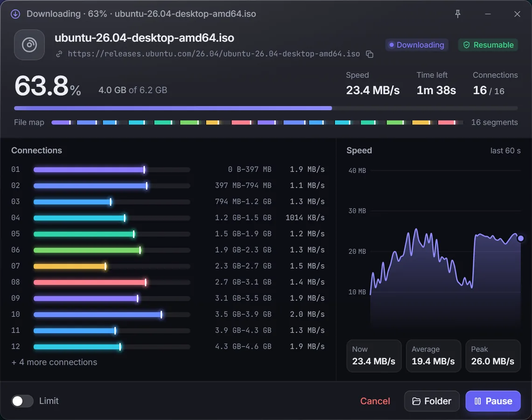Image resolution: width=532 pixels, height=420 pixels.
Task: Minimize the download window
Action: (x=488, y=14)
